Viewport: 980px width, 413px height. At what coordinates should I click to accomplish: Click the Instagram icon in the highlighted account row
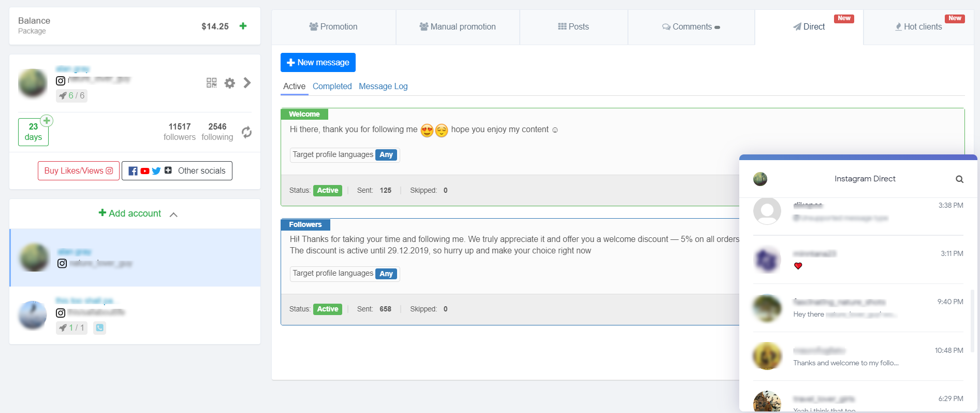(62, 263)
